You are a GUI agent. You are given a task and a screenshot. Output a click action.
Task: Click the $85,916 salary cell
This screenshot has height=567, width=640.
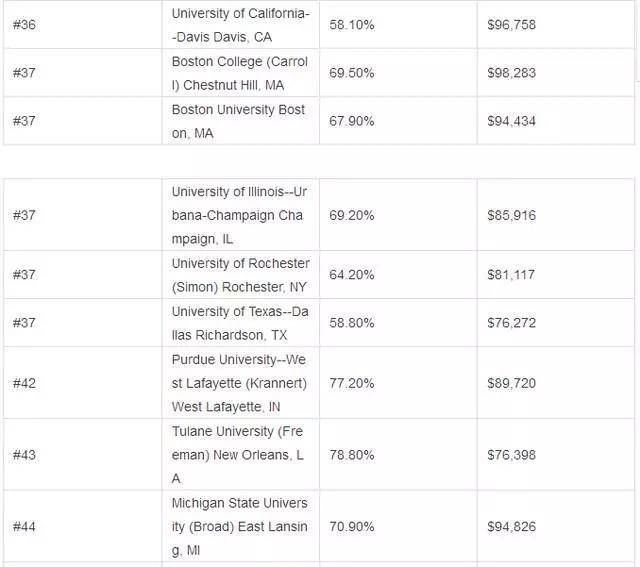pyautogui.click(x=556, y=215)
